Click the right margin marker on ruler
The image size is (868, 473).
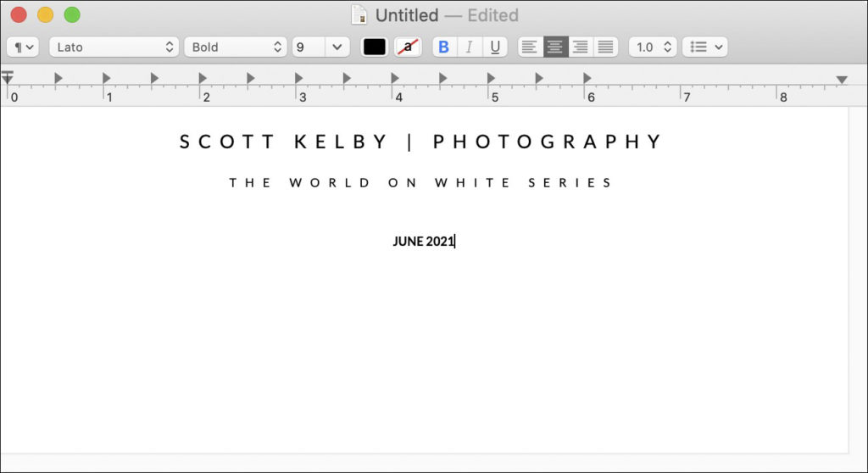click(x=842, y=80)
